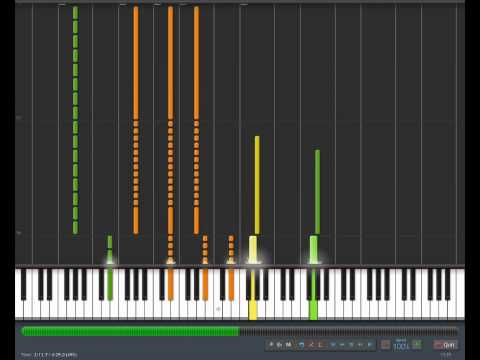Click the third white icon in bottom toolbar

tap(288, 345)
